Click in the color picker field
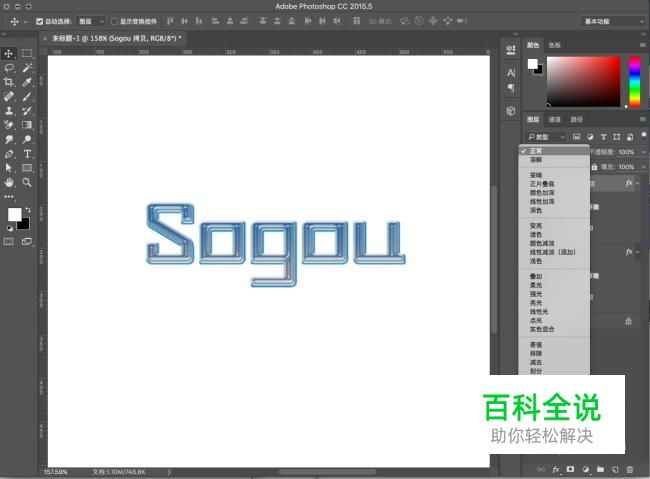 [x=583, y=82]
